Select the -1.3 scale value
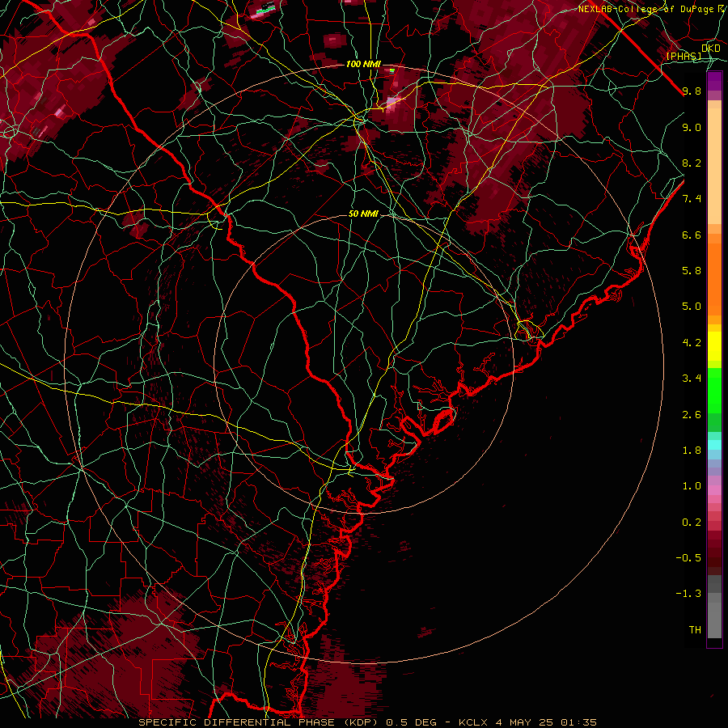 click(688, 594)
